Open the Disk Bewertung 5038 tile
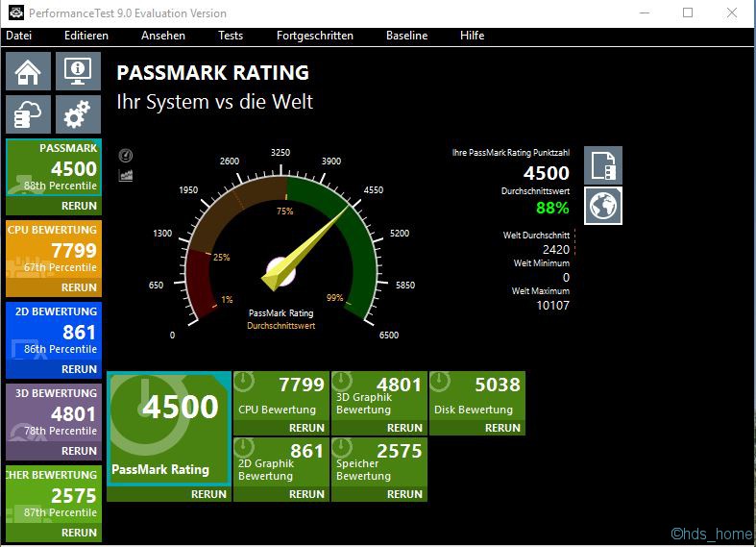 (476, 396)
